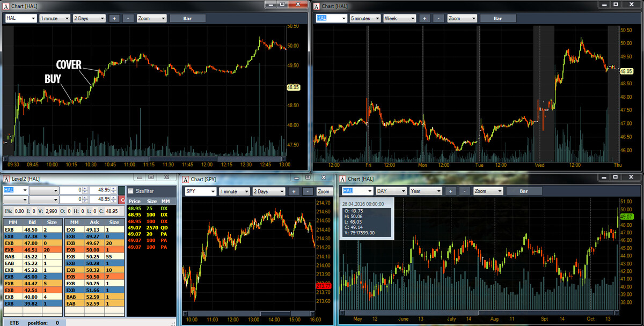Click the ETB status label
The height and width of the screenshot is (326, 644).
coord(14,323)
